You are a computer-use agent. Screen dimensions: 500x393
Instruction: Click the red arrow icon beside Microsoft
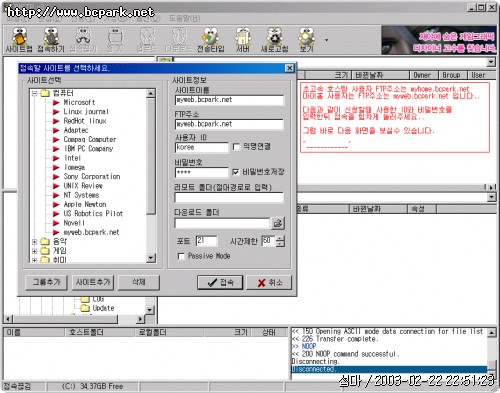click(56, 102)
